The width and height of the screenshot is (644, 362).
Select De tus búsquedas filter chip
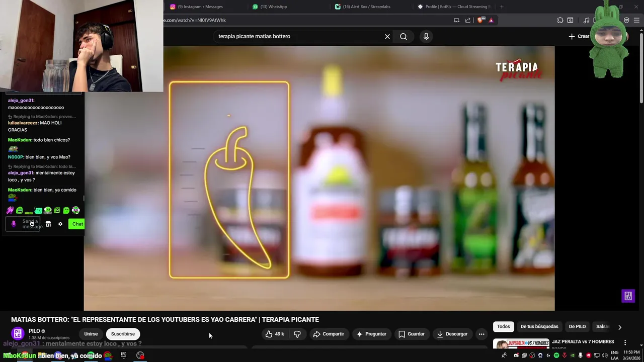tap(539, 327)
